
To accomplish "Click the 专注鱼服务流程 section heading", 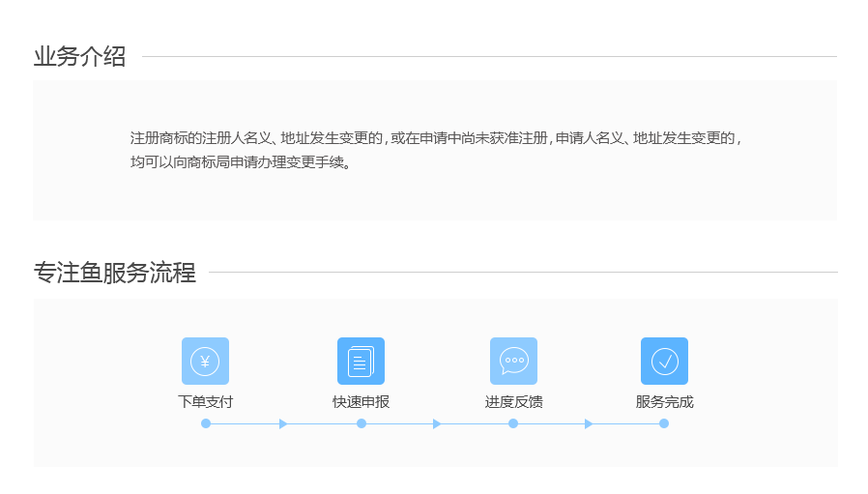I will point(114,273).
